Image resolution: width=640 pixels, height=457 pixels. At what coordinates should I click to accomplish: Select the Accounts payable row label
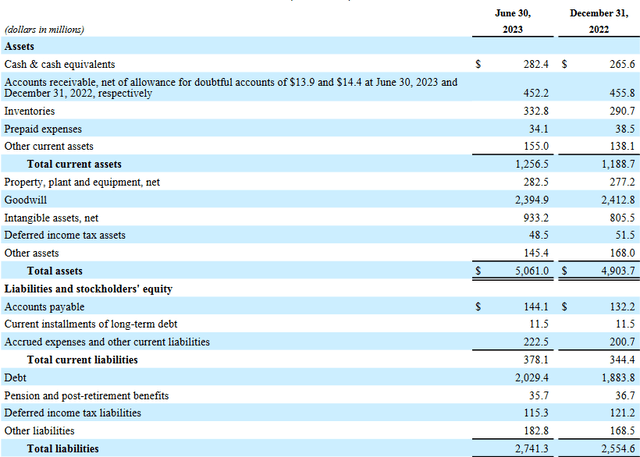coord(44,307)
